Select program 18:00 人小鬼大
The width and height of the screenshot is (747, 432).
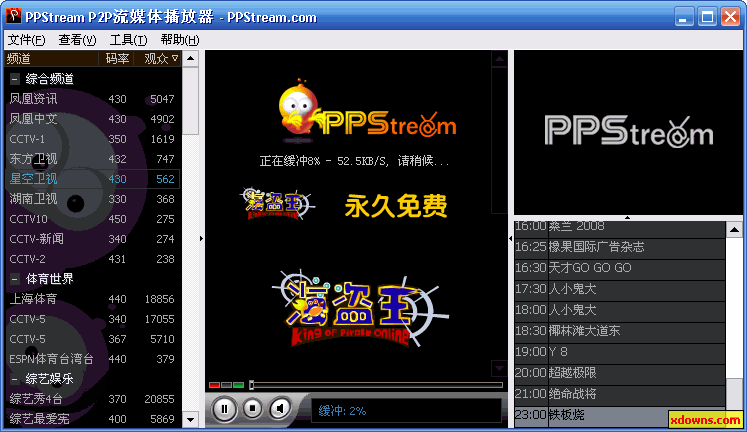[620, 310]
